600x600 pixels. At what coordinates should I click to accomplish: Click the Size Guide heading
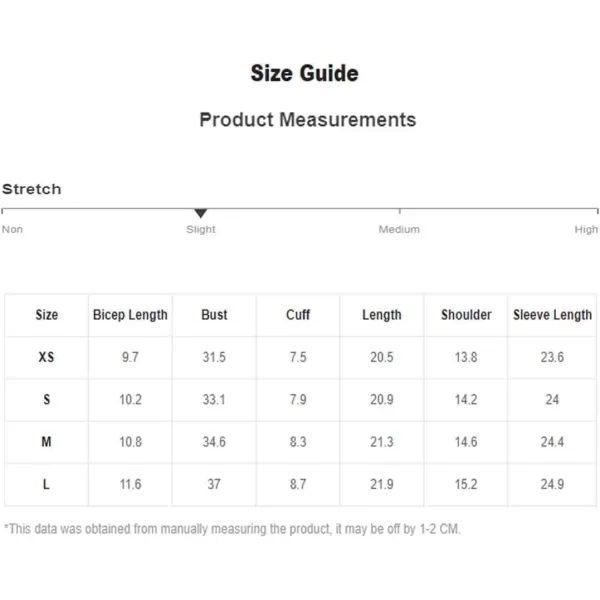coord(305,73)
